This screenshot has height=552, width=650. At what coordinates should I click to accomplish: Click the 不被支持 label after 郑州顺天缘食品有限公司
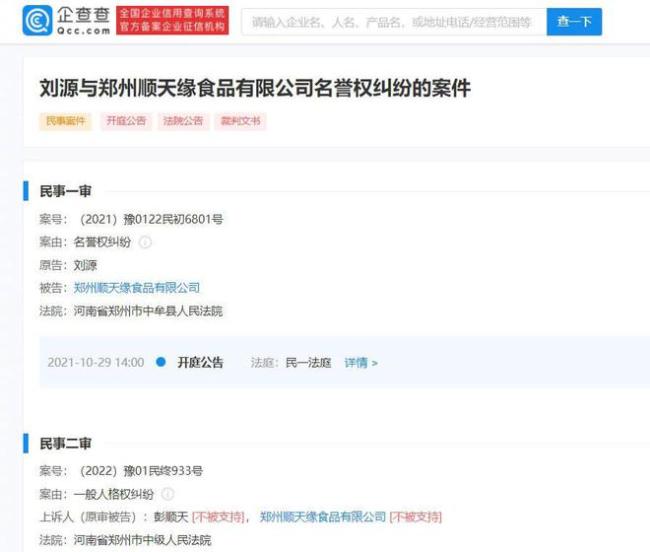415,517
